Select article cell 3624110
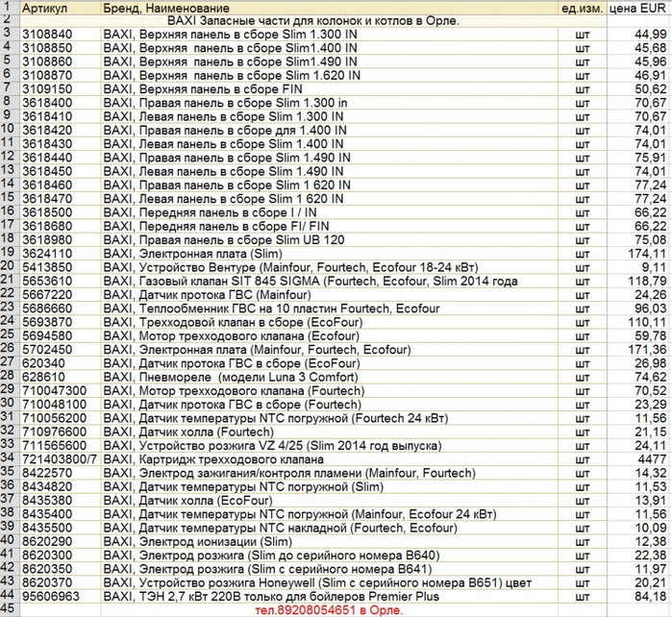Screen dimensions: 672x617 pos(61,254)
